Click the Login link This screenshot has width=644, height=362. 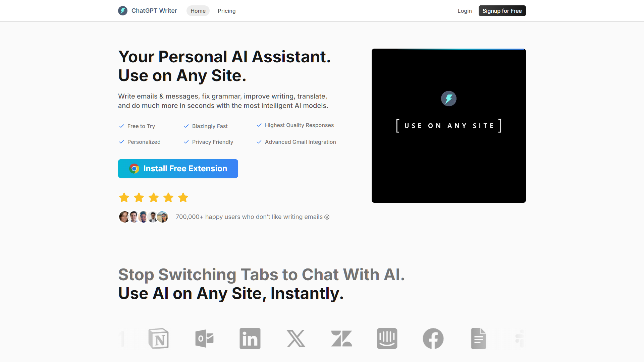pos(465,11)
